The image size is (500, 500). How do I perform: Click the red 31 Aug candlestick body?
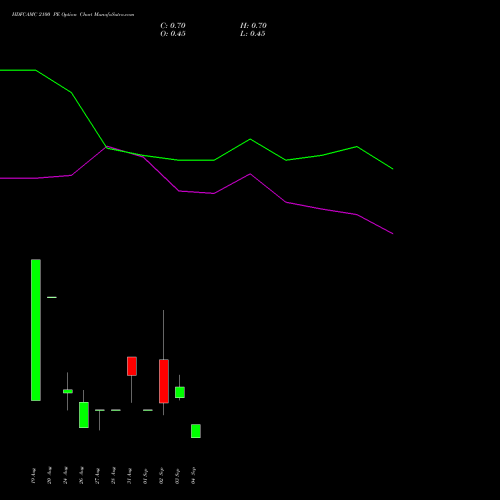pos(132,366)
